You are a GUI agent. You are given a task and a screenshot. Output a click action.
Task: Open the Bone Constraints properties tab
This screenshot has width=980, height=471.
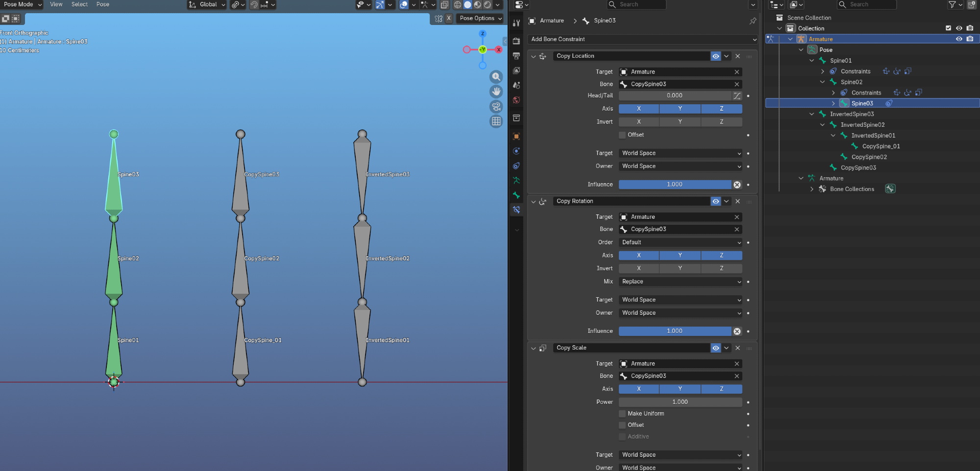tap(516, 210)
